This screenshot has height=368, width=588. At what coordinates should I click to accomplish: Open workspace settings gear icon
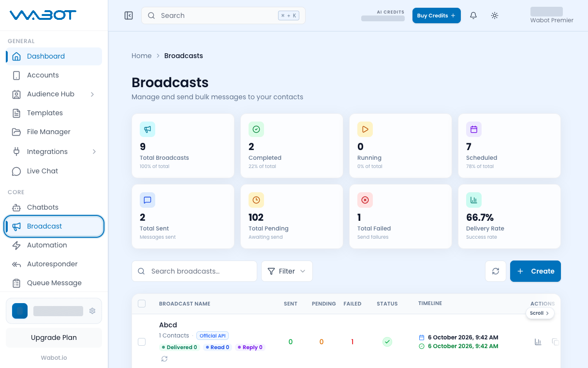coord(92,311)
